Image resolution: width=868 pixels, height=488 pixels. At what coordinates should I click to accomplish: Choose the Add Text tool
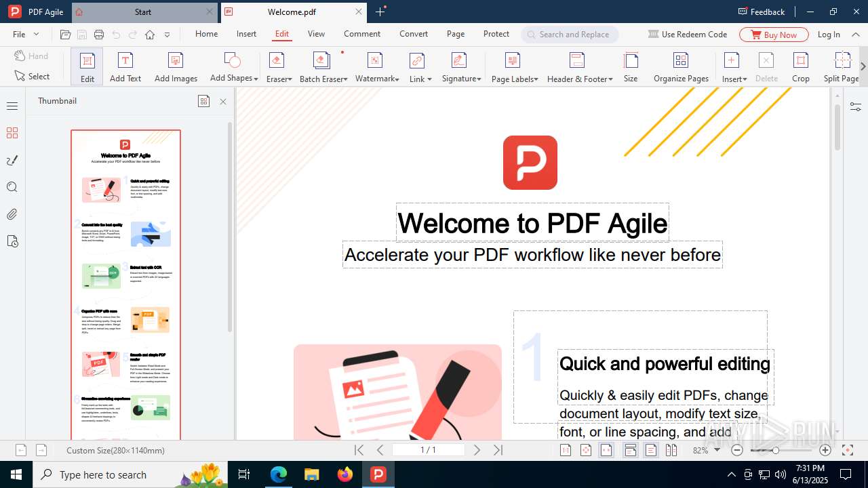pyautogui.click(x=125, y=66)
